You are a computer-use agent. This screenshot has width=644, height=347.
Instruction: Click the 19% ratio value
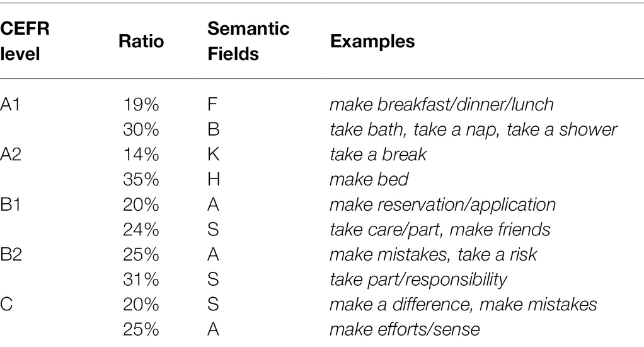(x=141, y=105)
